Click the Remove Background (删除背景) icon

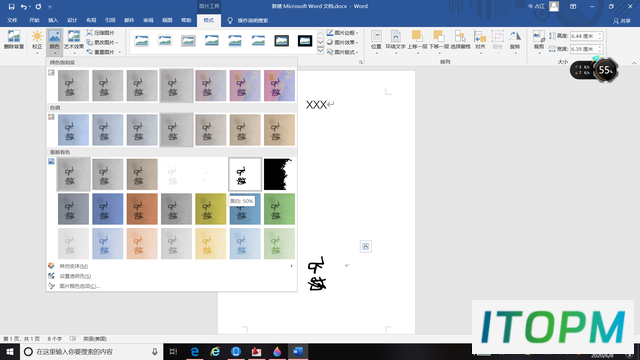click(x=13, y=40)
